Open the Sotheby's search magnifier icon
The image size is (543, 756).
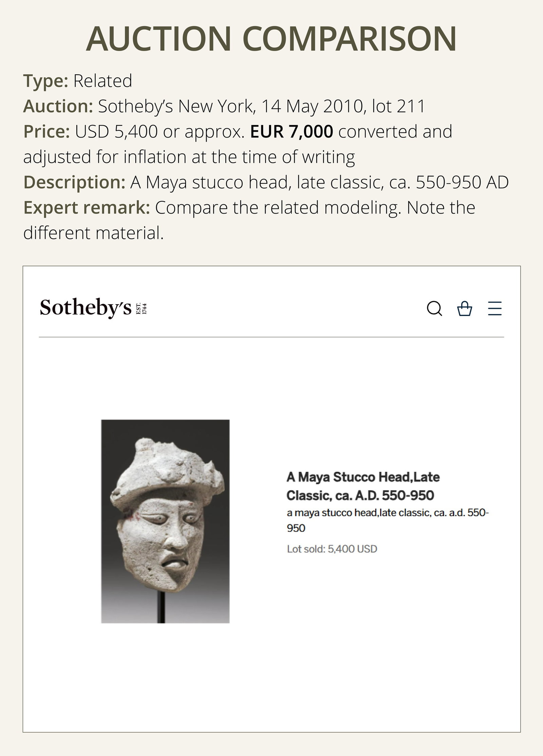coord(434,309)
